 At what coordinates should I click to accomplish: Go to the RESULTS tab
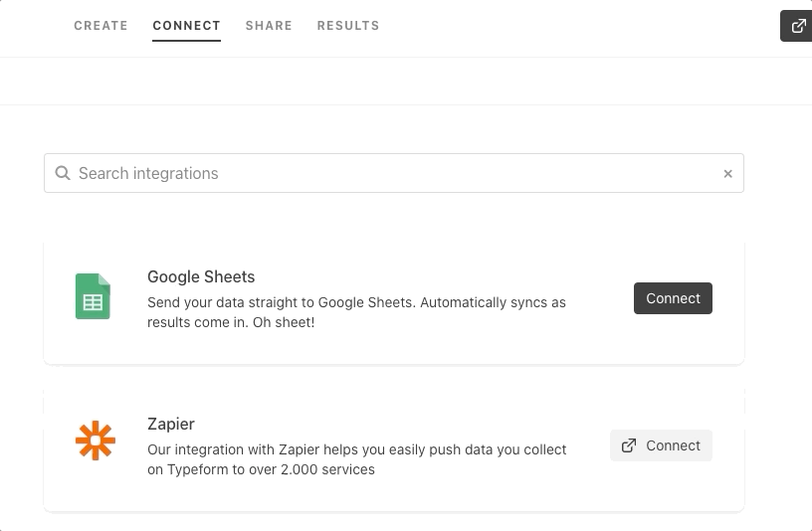click(x=348, y=26)
